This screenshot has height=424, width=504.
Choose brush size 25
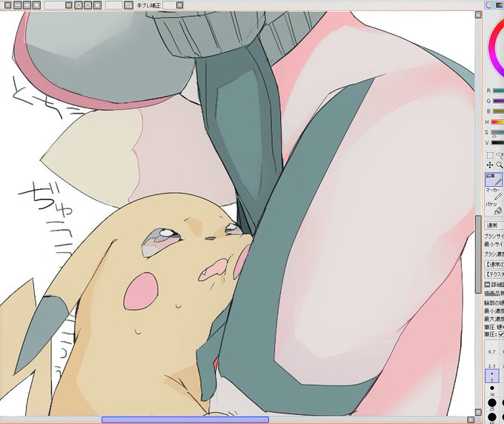492,404
